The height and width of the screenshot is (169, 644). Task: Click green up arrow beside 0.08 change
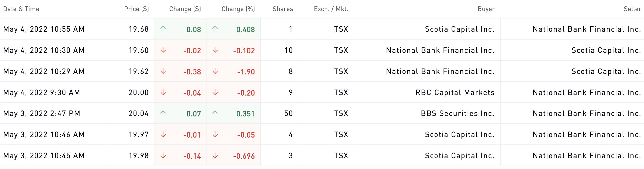(x=163, y=29)
